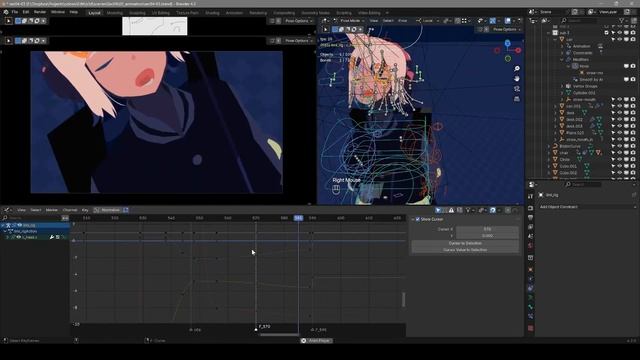
Task: Click the Cursor to Selection button
Action: click(x=465, y=243)
